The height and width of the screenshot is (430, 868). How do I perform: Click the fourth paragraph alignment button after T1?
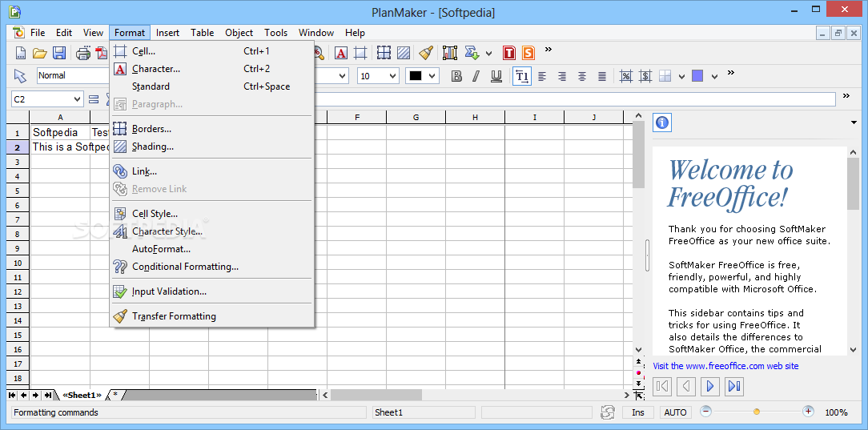click(602, 76)
